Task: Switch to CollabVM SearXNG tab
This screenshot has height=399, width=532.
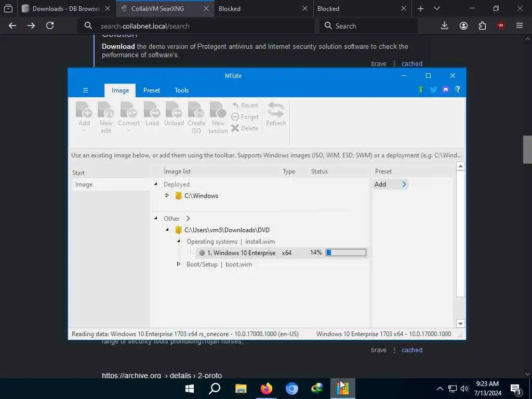Action: (x=158, y=8)
